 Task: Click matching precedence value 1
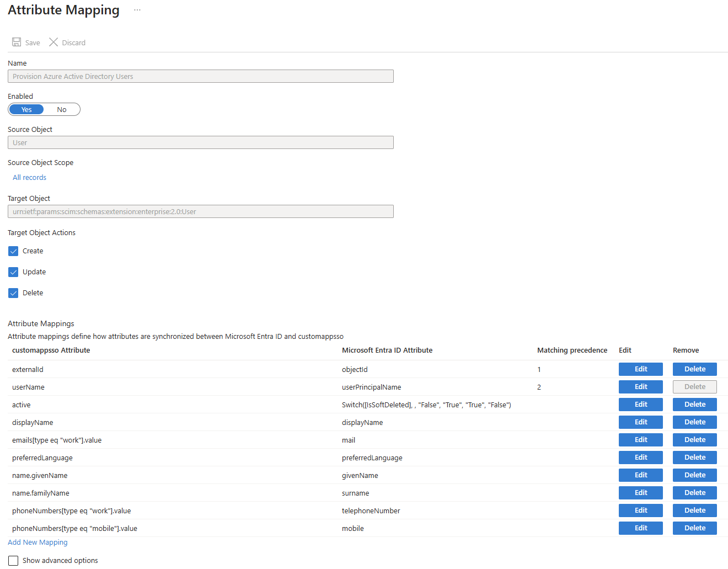[539, 369]
